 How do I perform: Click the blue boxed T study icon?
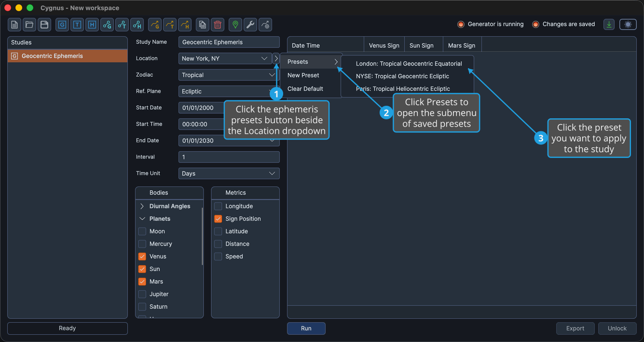[77, 25]
